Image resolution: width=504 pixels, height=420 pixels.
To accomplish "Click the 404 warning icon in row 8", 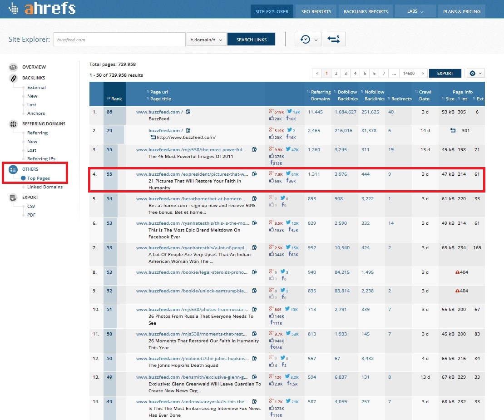I will (x=457, y=272).
